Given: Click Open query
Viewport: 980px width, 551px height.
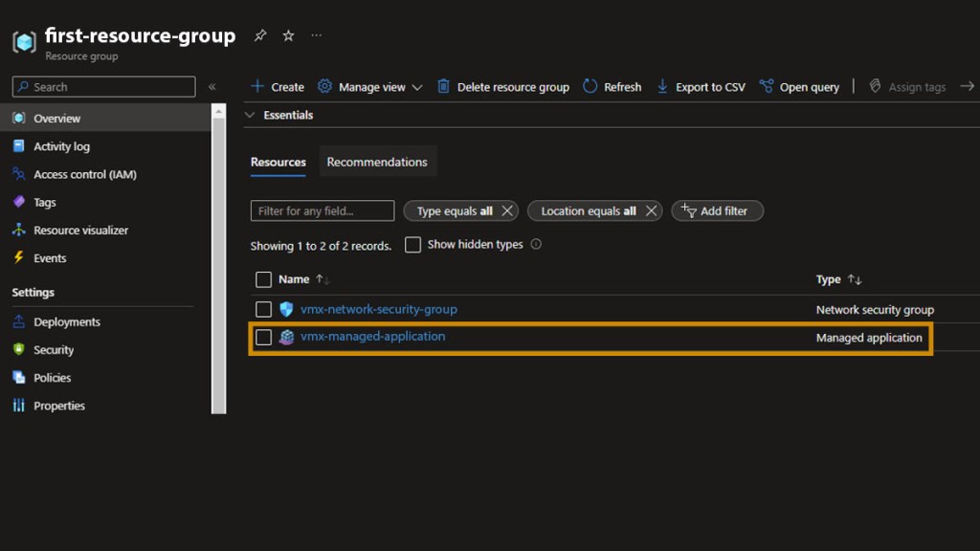Looking at the screenshot, I should click(x=799, y=87).
